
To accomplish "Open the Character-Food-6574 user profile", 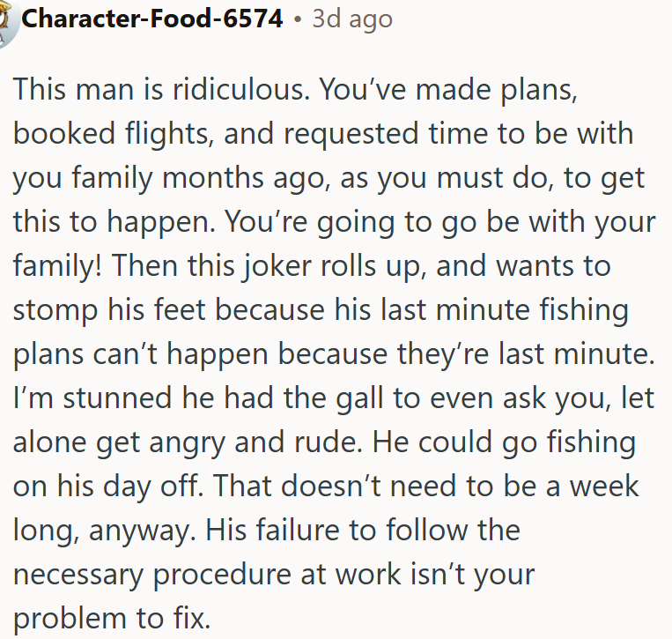I will point(152,19).
